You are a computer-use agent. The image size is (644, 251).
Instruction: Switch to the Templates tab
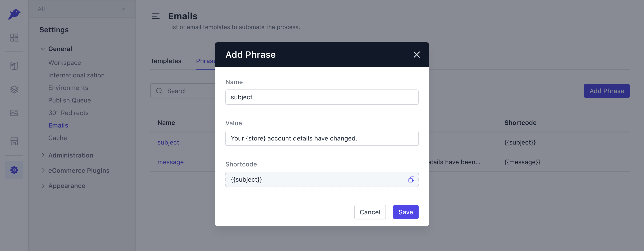coord(166,61)
